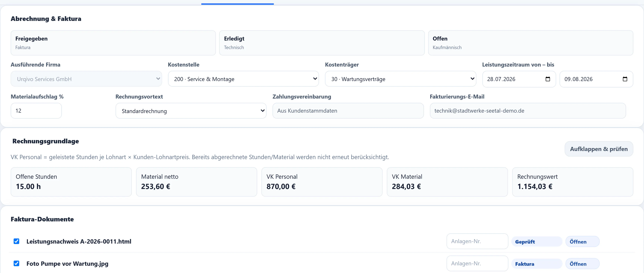This screenshot has height=273, width=644.
Task: Click the Aufklappen & prüfen button
Action: 599,149
